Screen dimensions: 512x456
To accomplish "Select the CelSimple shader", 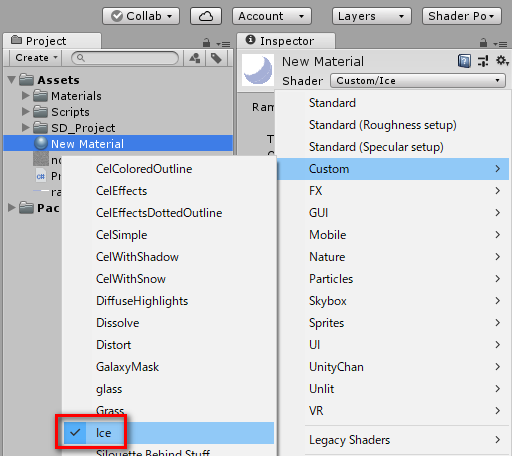I will pos(169,235).
